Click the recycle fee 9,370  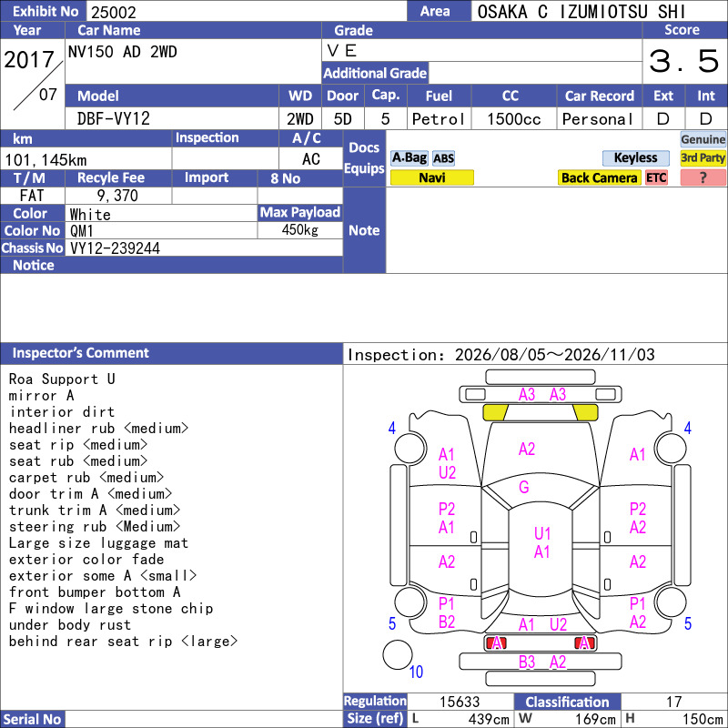coord(117,196)
